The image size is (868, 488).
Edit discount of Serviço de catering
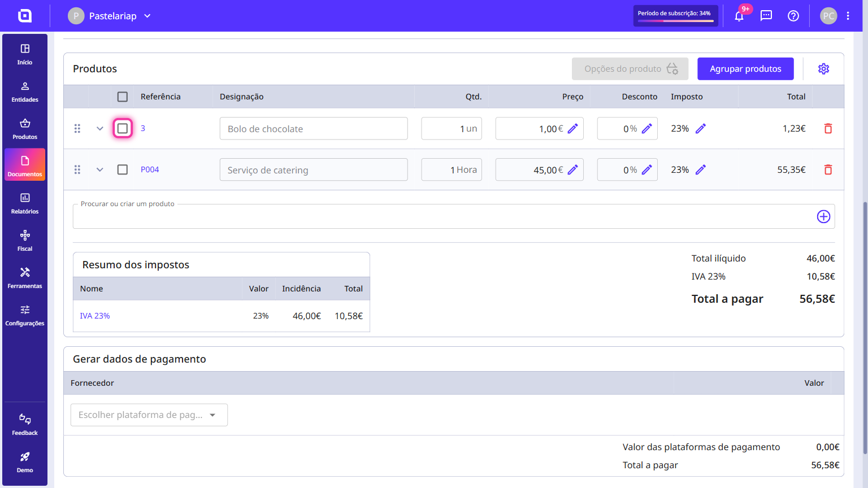(x=647, y=169)
